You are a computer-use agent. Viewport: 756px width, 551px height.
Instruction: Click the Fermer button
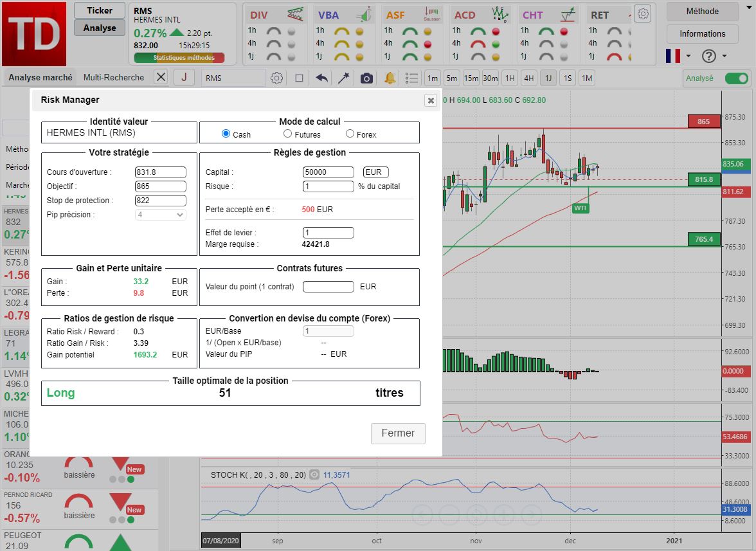point(398,433)
